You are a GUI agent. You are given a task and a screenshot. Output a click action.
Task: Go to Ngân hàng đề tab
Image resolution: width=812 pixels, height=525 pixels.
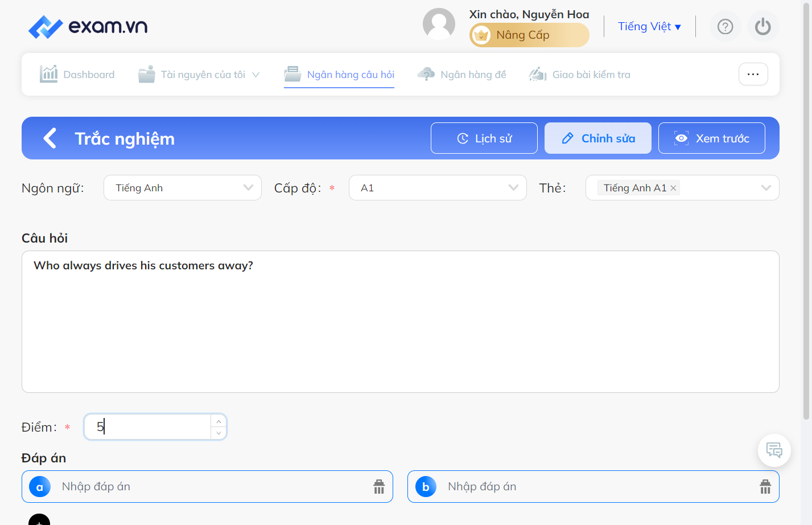461,75
